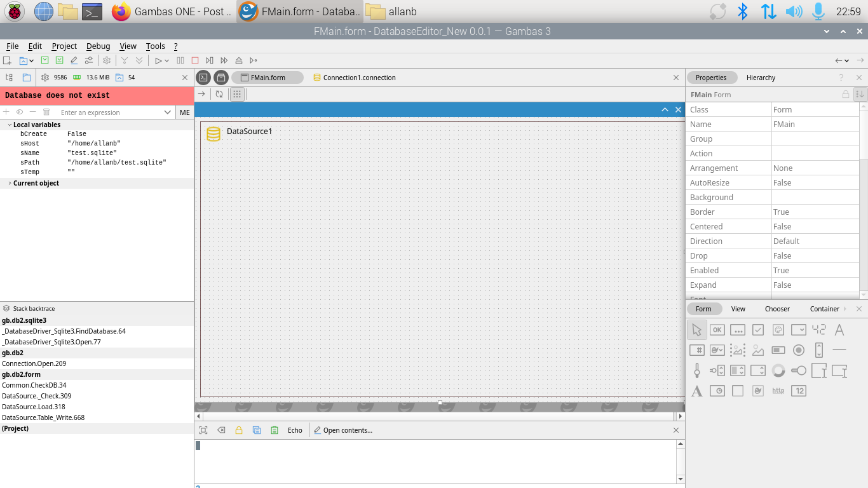868x488 pixels.
Task: Choose the LCD number control in toolbox
Action: [819, 330]
